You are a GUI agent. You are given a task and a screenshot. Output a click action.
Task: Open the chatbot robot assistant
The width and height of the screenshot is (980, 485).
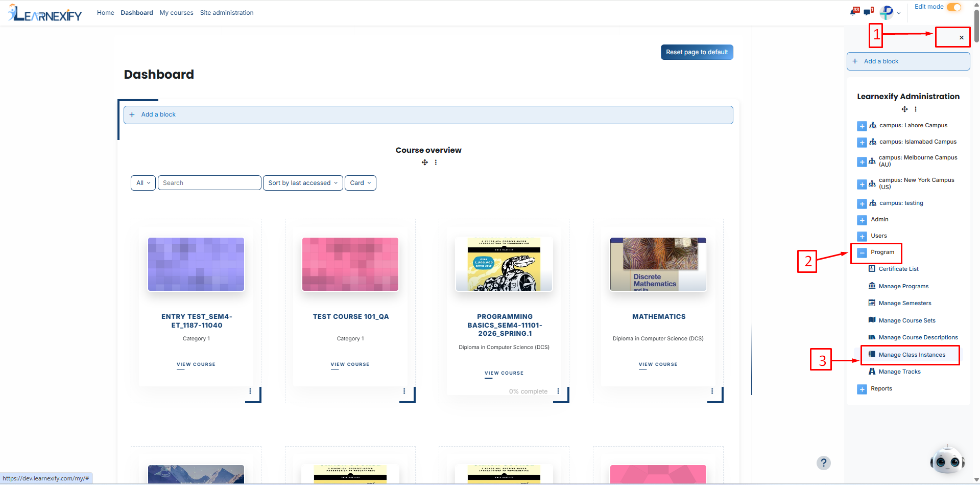(947, 460)
